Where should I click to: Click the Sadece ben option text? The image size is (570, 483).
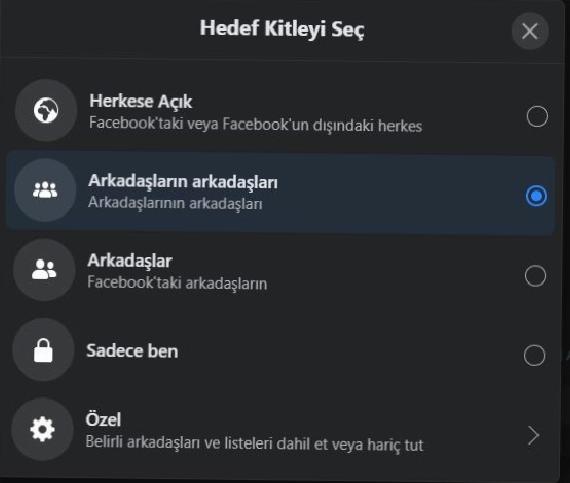132,351
